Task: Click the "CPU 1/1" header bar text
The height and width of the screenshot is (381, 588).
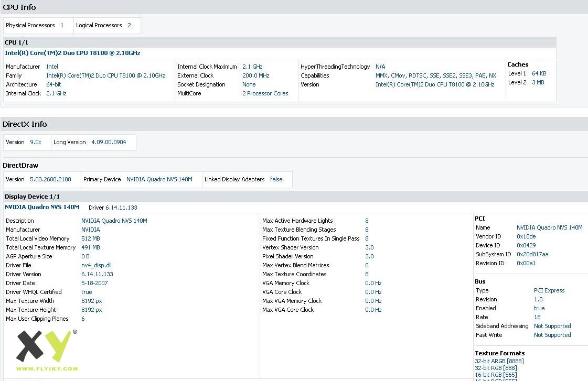Action: [16, 42]
